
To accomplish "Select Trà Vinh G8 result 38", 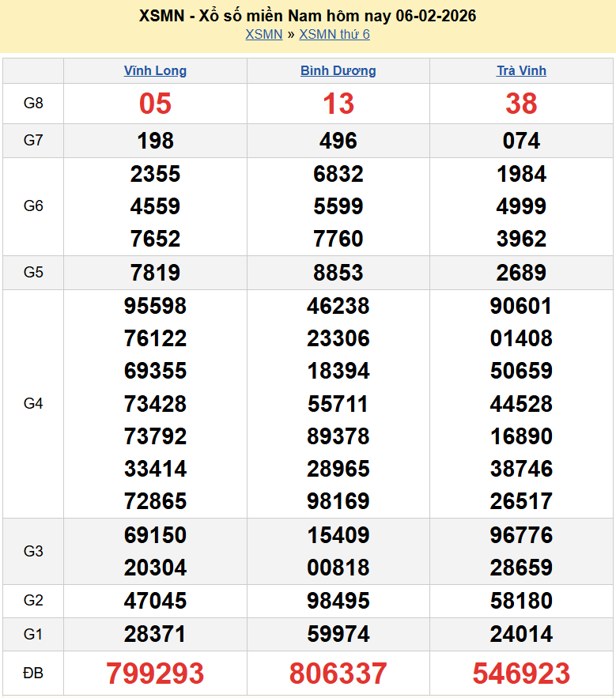I will tap(521, 104).
